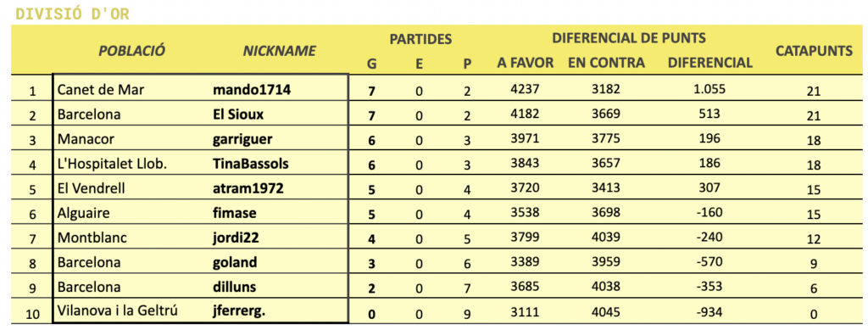This screenshot has width=868, height=330.
Task: Click the CATAPUNTS column header
Action: tap(814, 52)
